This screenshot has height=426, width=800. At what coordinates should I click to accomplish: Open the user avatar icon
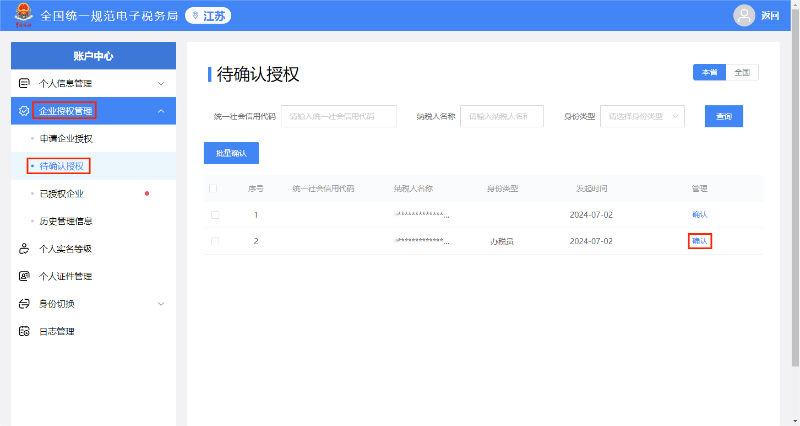pos(744,15)
